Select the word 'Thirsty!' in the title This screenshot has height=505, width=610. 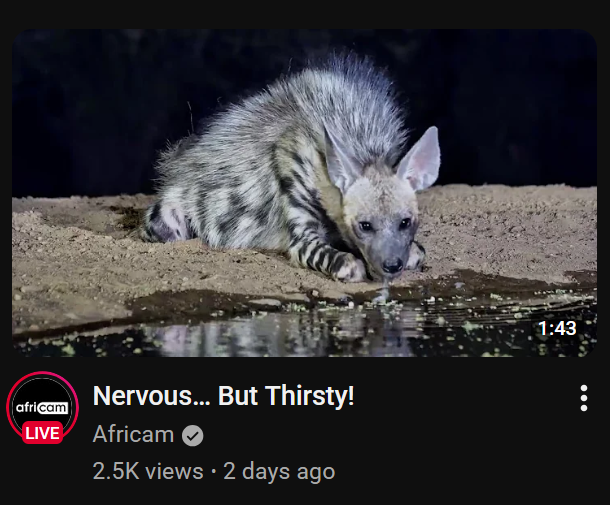310,396
